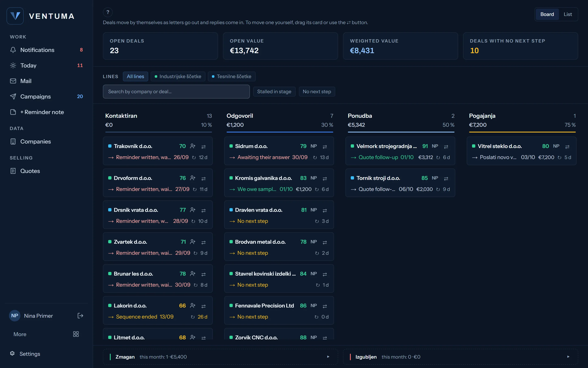
Task: Open Quotes via the receipt icon
Action: click(x=13, y=171)
